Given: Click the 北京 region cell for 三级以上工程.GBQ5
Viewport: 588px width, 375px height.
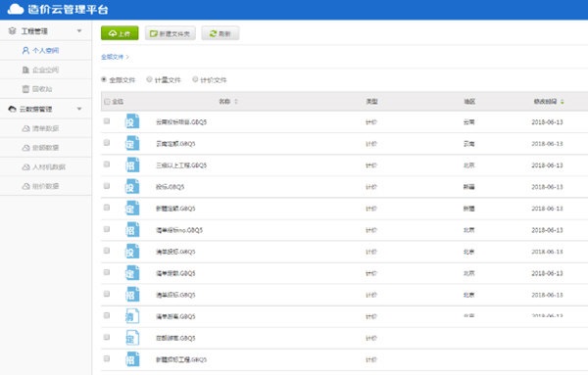Looking at the screenshot, I should click(469, 165).
